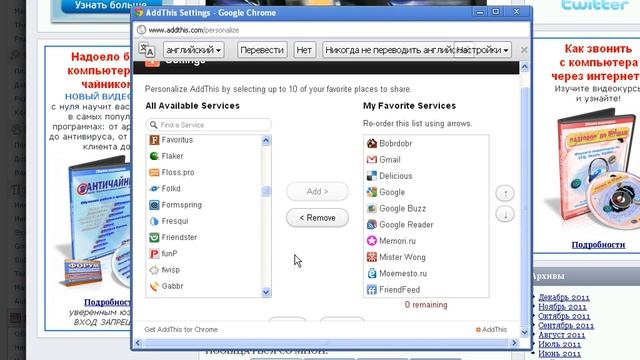The image size is (640, 360).
Task: Click the < Remove button
Action: click(x=317, y=218)
